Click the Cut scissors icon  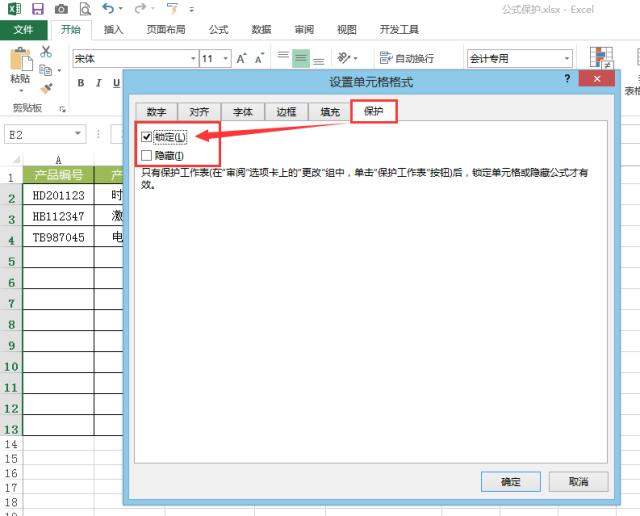pos(46,51)
